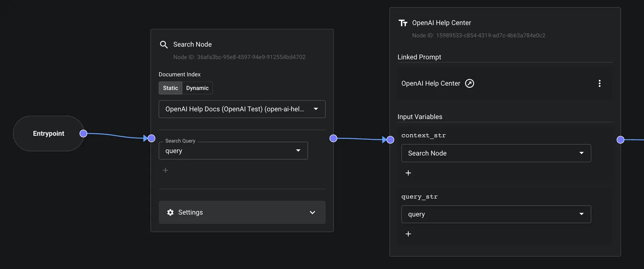Click the OpenAI Help Center Node ID text
The image size is (644, 269).
[478, 36]
